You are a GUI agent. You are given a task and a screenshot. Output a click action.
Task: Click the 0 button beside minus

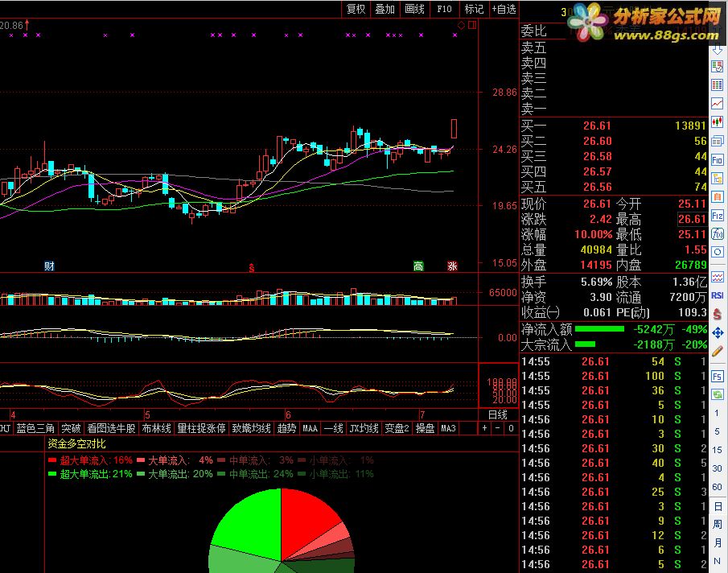pos(511,428)
